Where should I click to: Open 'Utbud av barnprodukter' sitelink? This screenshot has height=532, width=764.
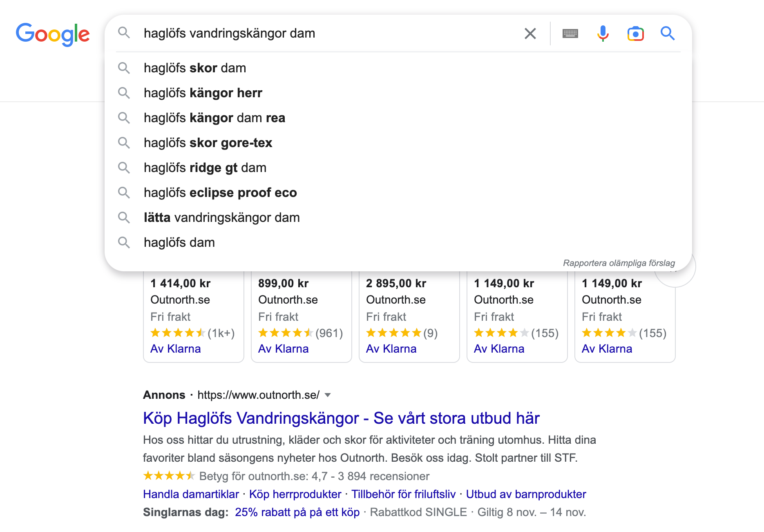(526, 494)
